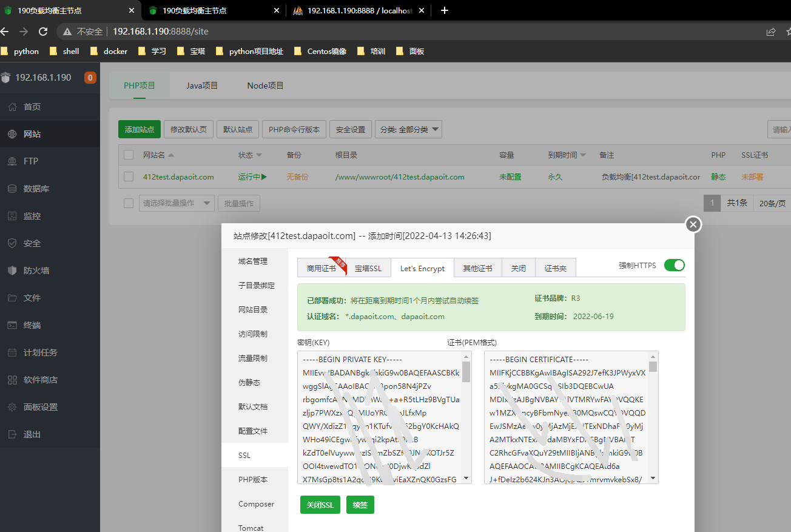Open the 软件商店 grid icon
This screenshot has width=791, height=532.
(12, 380)
